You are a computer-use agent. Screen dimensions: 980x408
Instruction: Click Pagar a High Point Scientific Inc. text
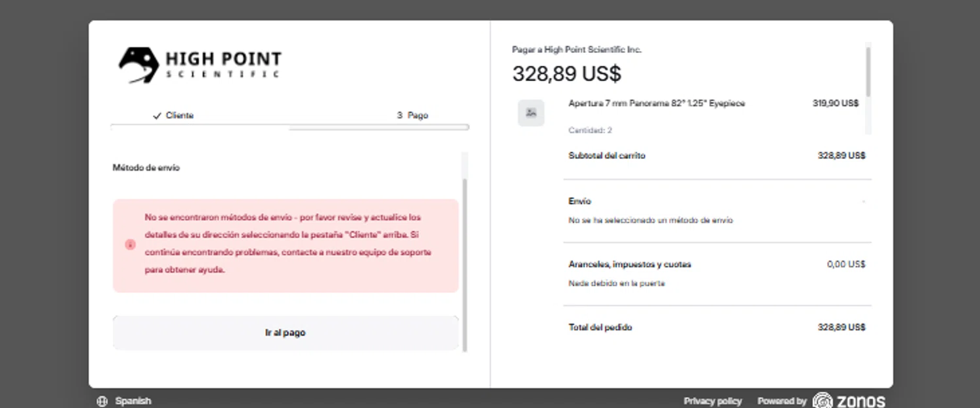pos(577,50)
